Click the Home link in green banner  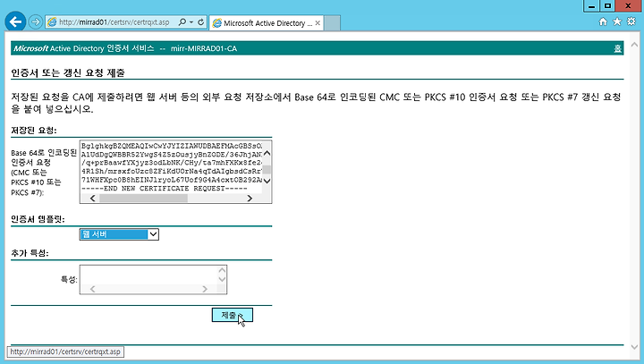(617, 48)
